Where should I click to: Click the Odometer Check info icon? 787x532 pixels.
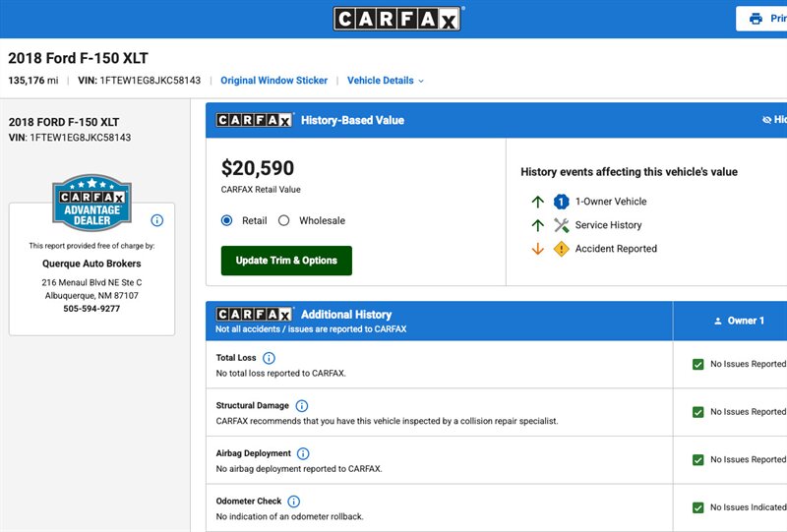(x=293, y=502)
